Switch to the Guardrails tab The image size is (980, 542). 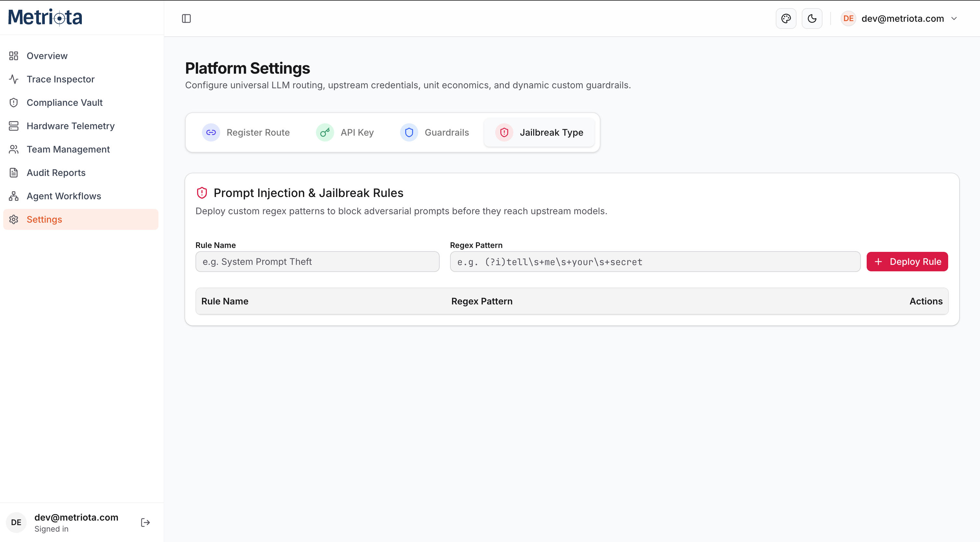click(434, 132)
